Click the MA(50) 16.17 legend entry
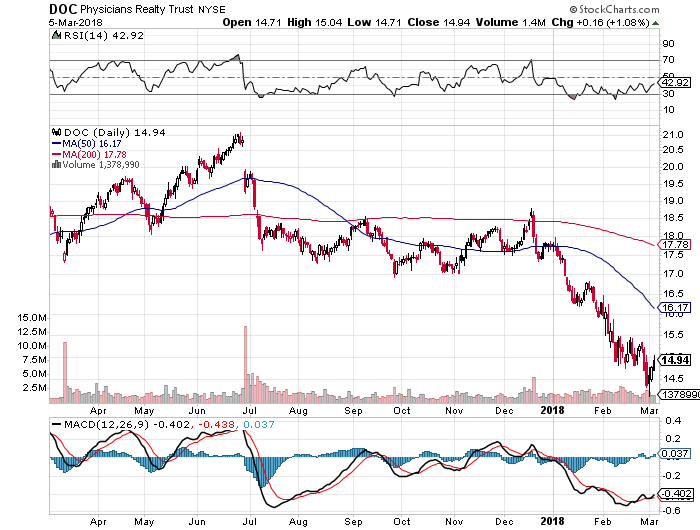Image resolution: width=700 pixels, height=530 pixels. tap(92, 144)
